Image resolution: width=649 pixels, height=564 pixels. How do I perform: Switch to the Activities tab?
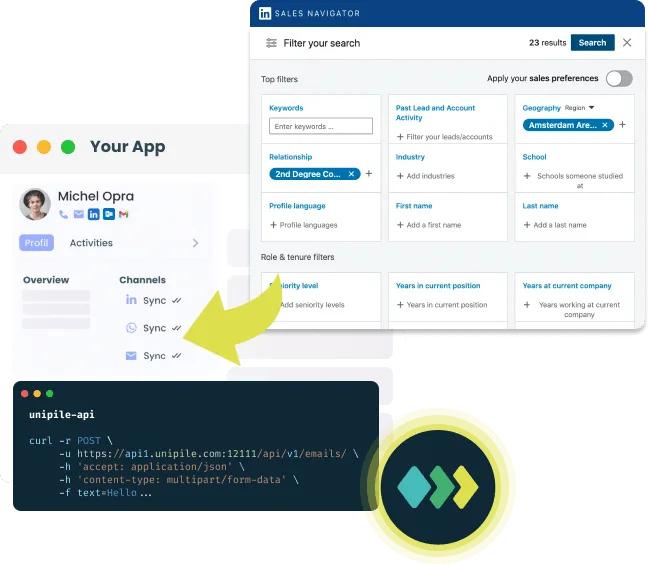91,243
